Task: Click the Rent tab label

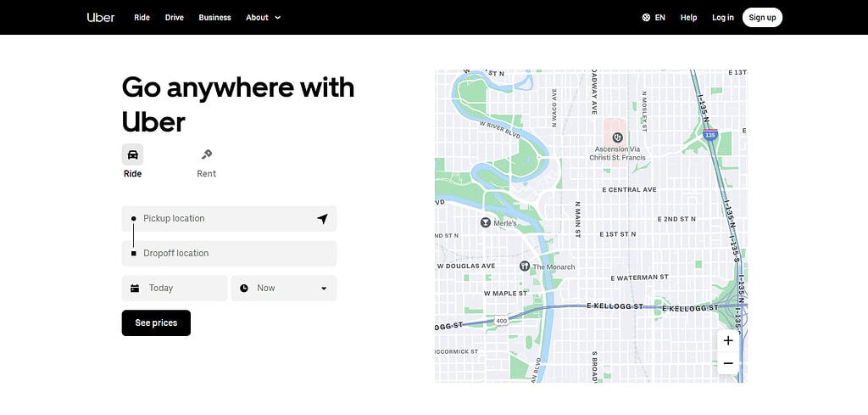Action: click(207, 173)
